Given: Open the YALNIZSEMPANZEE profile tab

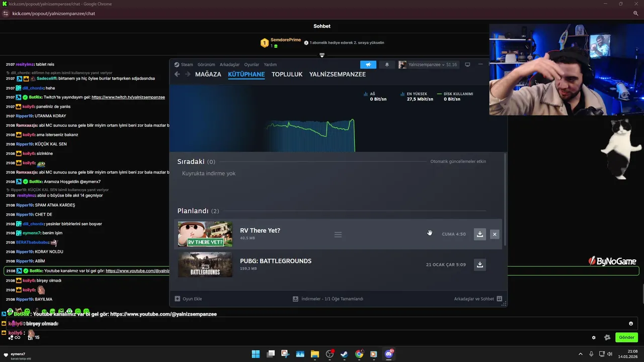Looking at the screenshot, I should (x=338, y=74).
